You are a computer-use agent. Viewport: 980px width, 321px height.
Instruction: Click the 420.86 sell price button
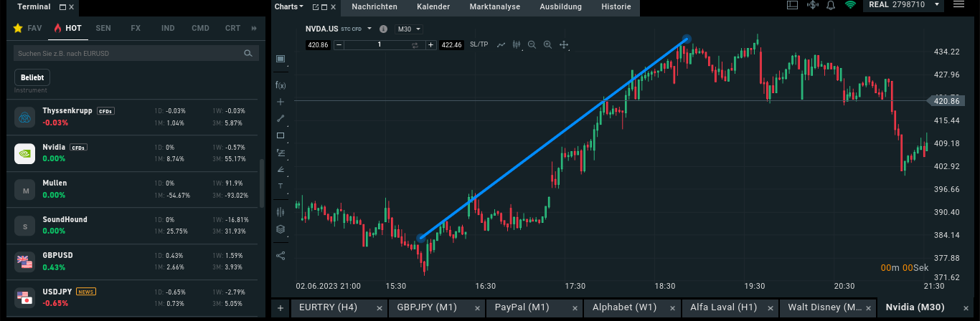(x=317, y=44)
